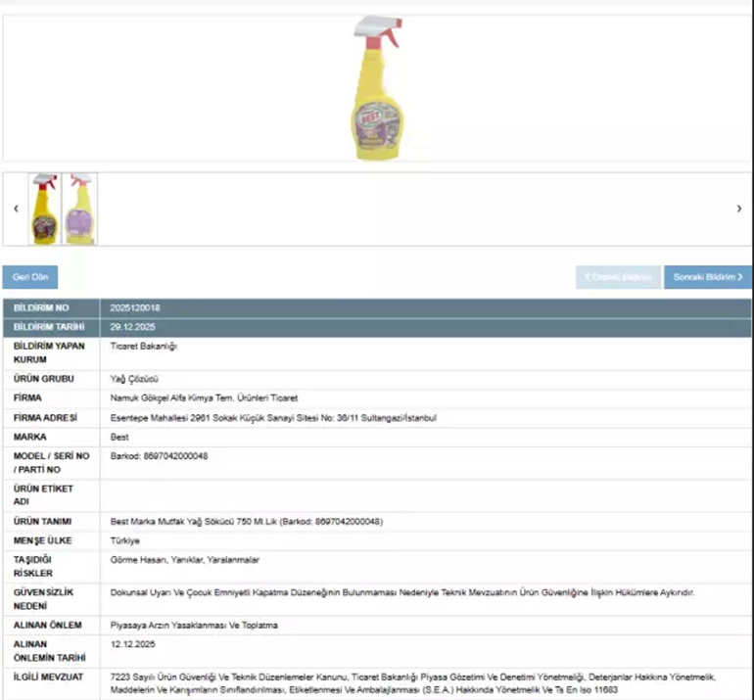Click the Piyasaya Arzın Yasaklanması measure text
Screen dimensions: 754x700
pyautogui.click(x=195, y=625)
